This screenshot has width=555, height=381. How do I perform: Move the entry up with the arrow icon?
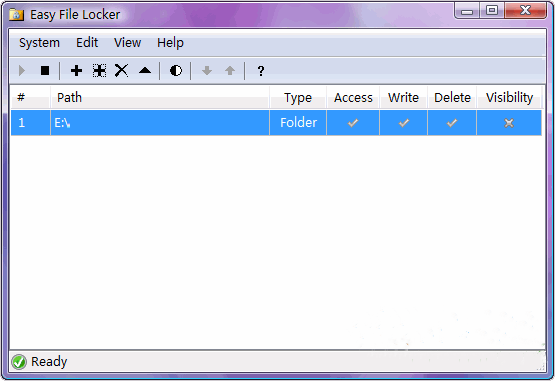230,70
